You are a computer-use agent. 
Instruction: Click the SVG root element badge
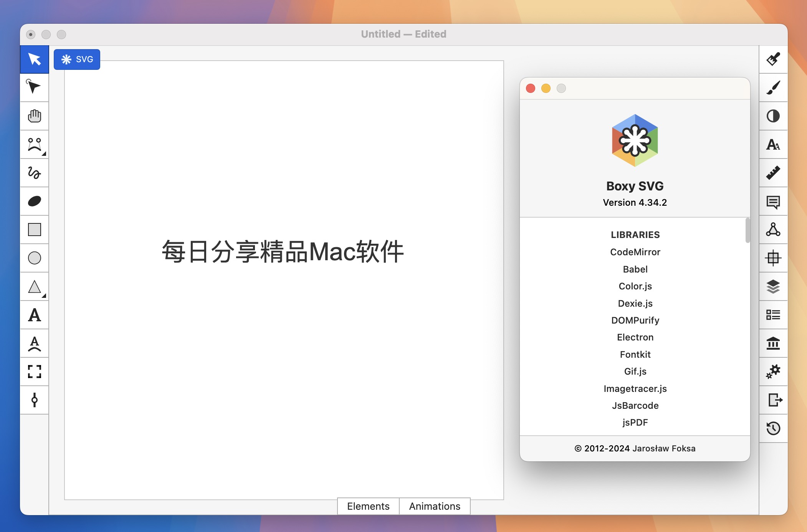(x=77, y=59)
